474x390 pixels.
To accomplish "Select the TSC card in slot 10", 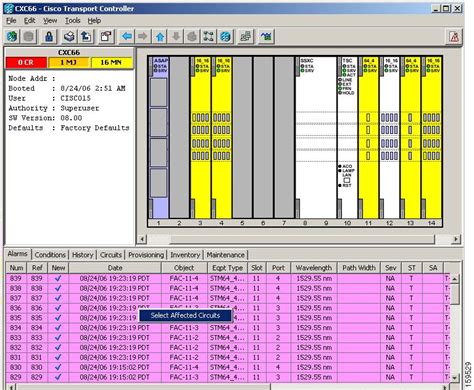I will click(x=347, y=138).
